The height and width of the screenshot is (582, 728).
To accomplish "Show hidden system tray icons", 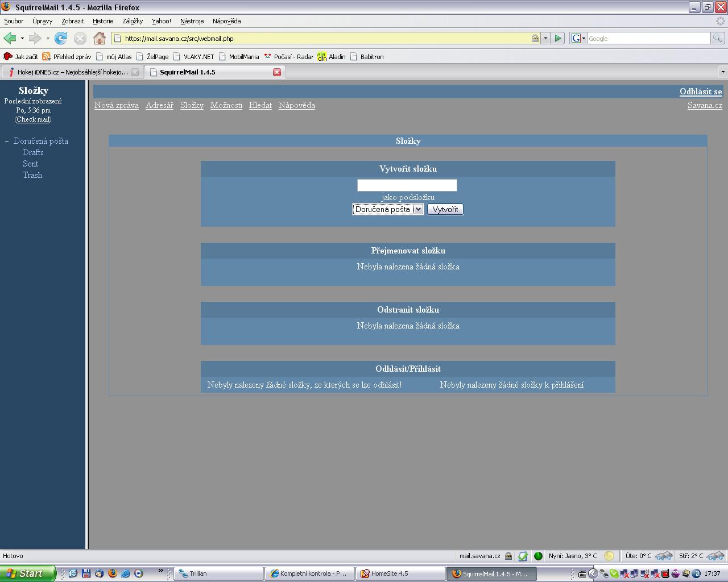I will 593,573.
